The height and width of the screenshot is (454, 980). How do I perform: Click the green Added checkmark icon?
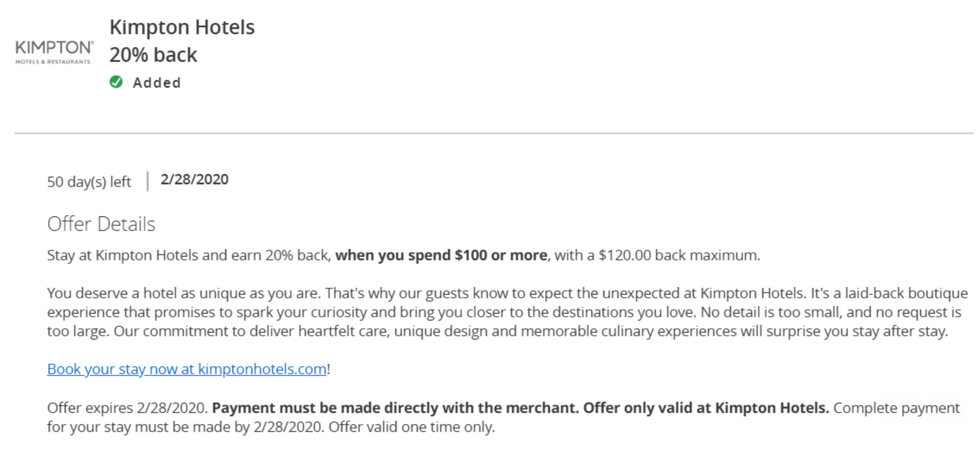click(x=116, y=82)
